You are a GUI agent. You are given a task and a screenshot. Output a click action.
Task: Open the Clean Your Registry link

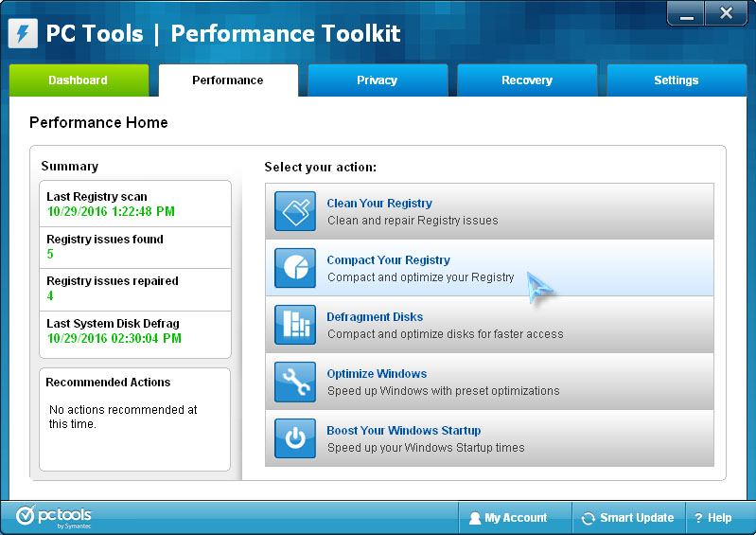(x=379, y=203)
